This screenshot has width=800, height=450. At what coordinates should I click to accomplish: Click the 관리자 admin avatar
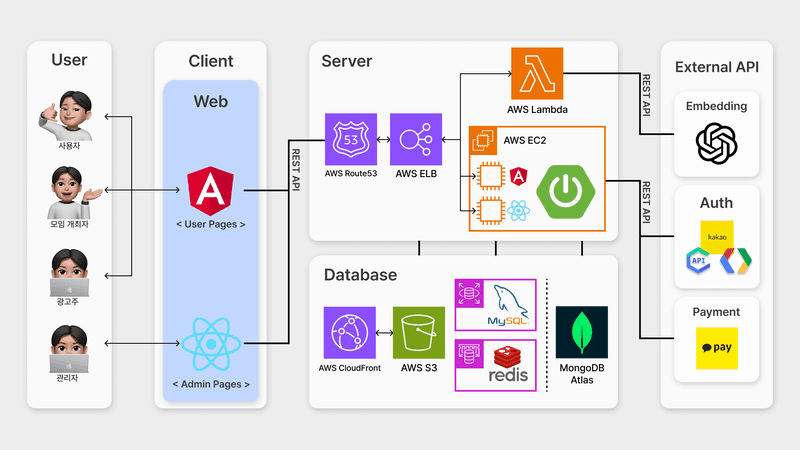pyautogui.click(x=69, y=349)
